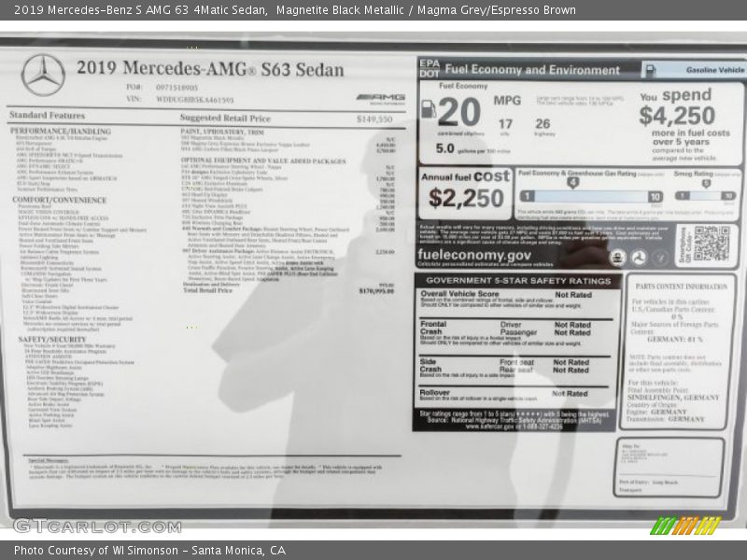
Task: Click the 'MPG' label
Action: click(507, 101)
